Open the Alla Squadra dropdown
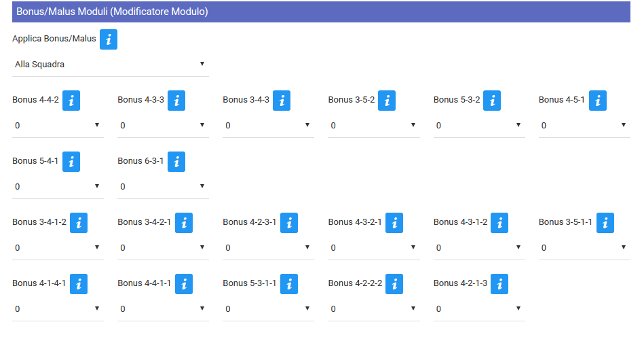This screenshot has width=644, height=337. click(110, 65)
